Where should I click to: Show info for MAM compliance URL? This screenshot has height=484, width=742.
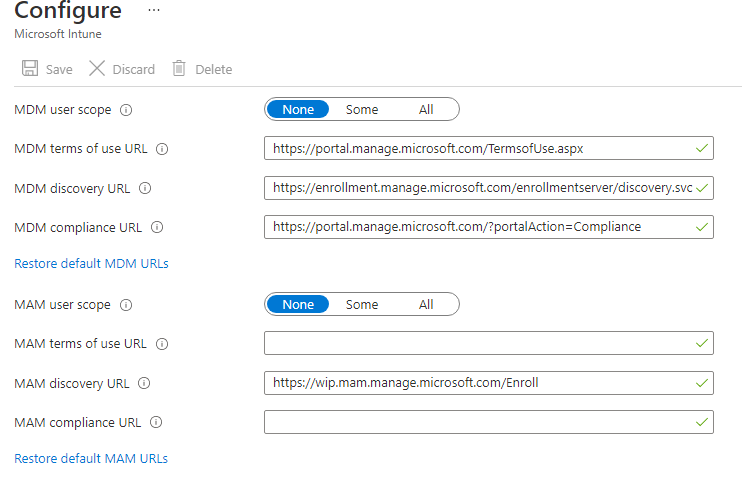click(156, 422)
